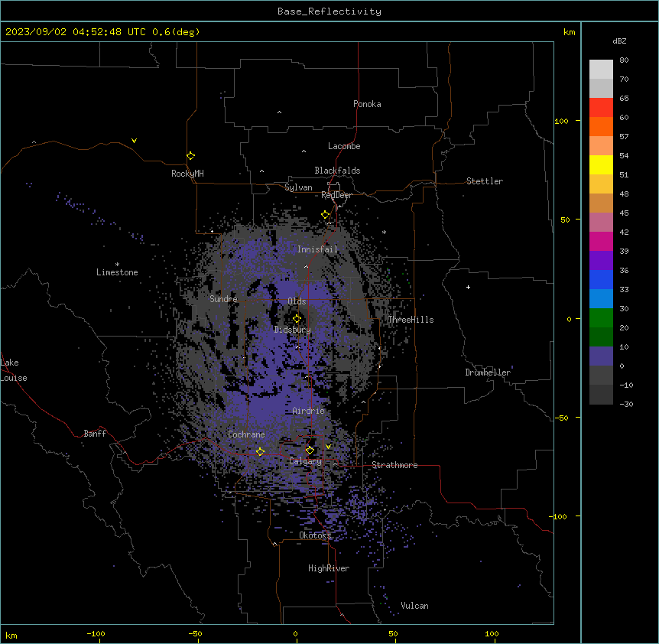This screenshot has height=644, width=659.
Task: Click the Drumheller label
Action: pyautogui.click(x=488, y=372)
